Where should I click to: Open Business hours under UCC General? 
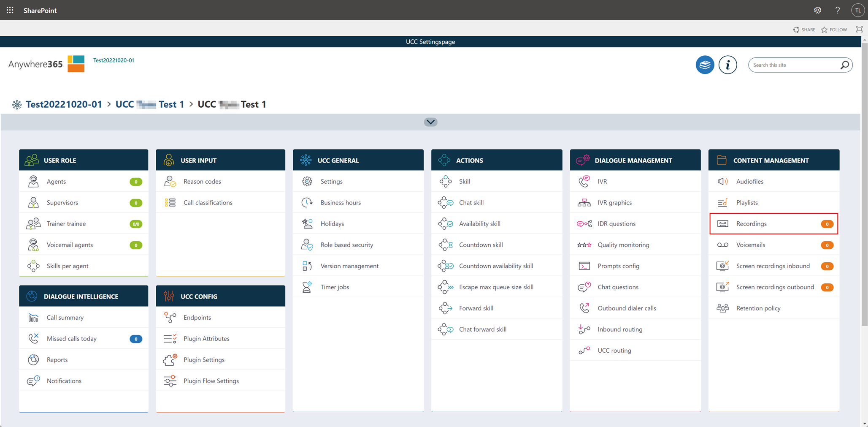[x=341, y=203]
